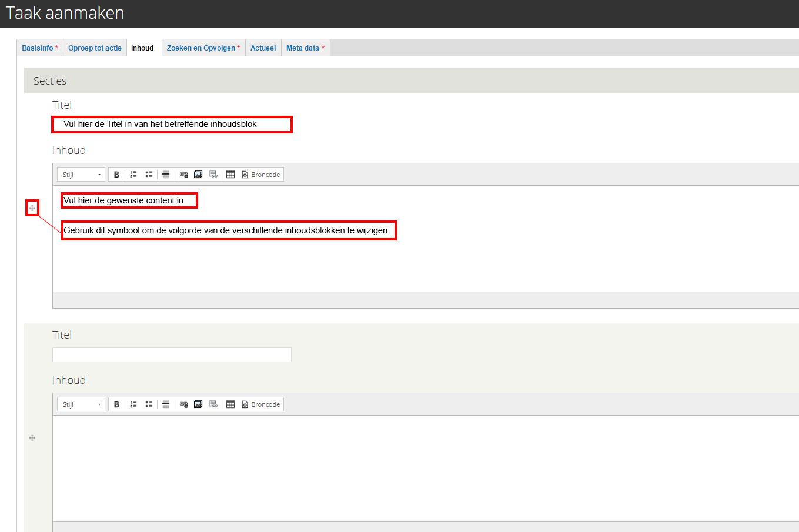Go to Zoeken en Opvolgen tab

click(x=203, y=48)
